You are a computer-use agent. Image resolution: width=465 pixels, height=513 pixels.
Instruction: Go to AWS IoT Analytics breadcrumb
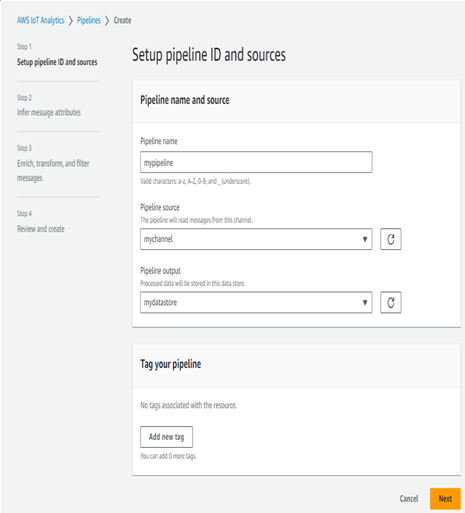pyautogui.click(x=41, y=20)
